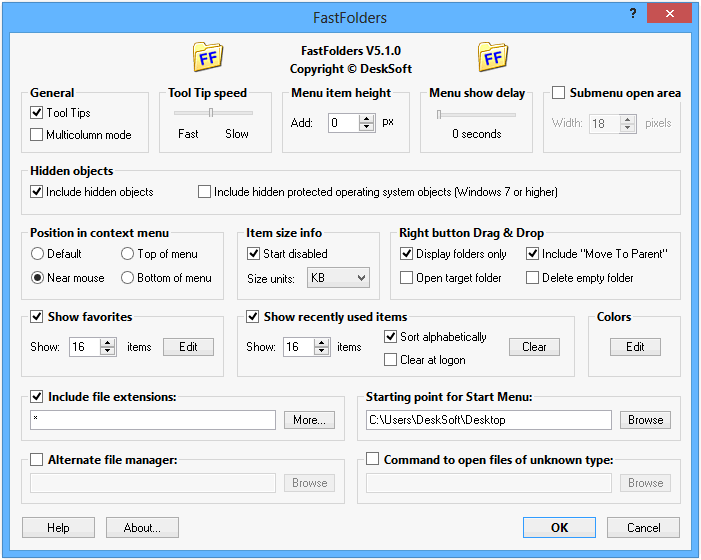This screenshot has height=560, width=701.
Task: Edit the favorites list
Action: coord(188,347)
